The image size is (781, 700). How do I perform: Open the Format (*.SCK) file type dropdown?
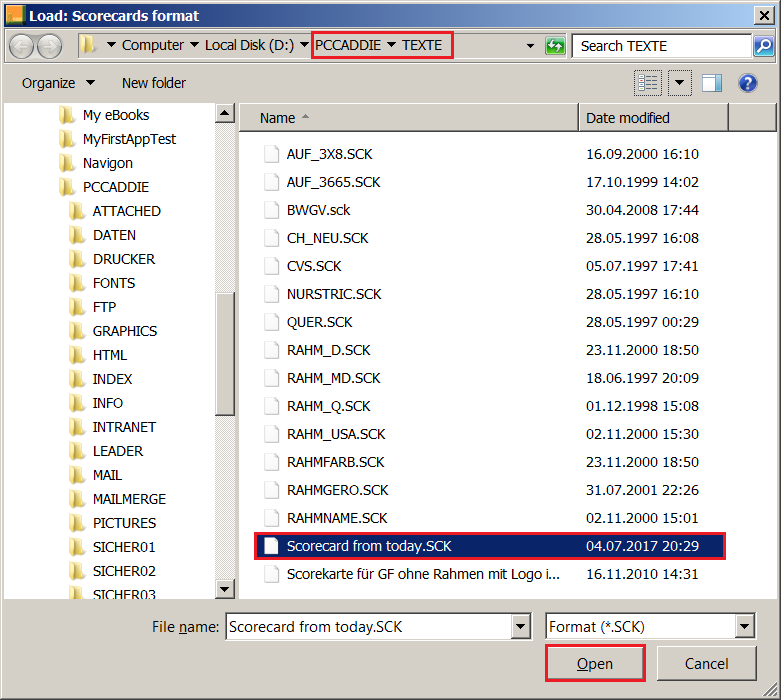744,627
